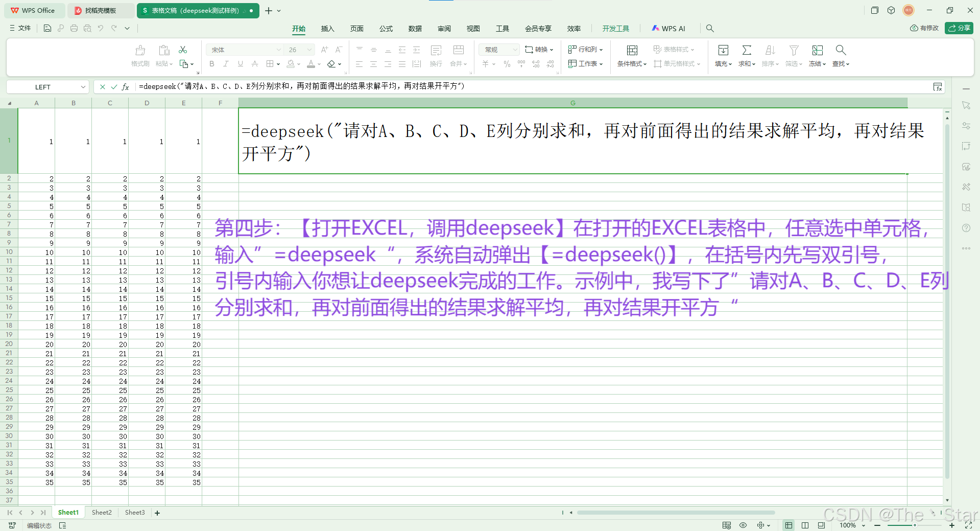This screenshot has height=531, width=980.
Task: Toggle Underline formatting
Action: point(241,64)
